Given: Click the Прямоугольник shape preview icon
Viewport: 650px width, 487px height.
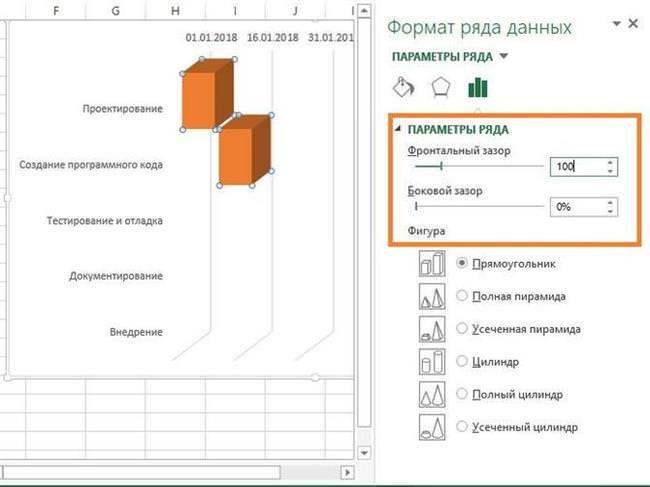Looking at the screenshot, I should click(x=432, y=264).
